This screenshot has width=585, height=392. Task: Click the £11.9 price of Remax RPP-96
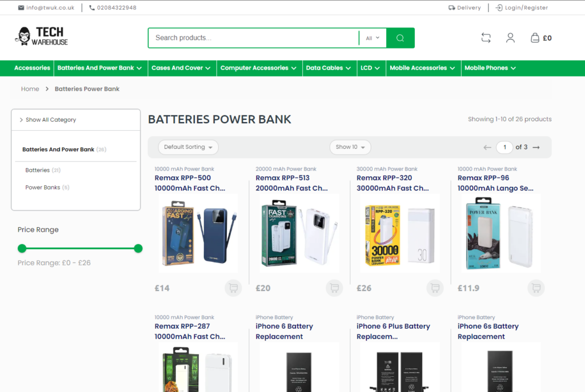(x=468, y=288)
